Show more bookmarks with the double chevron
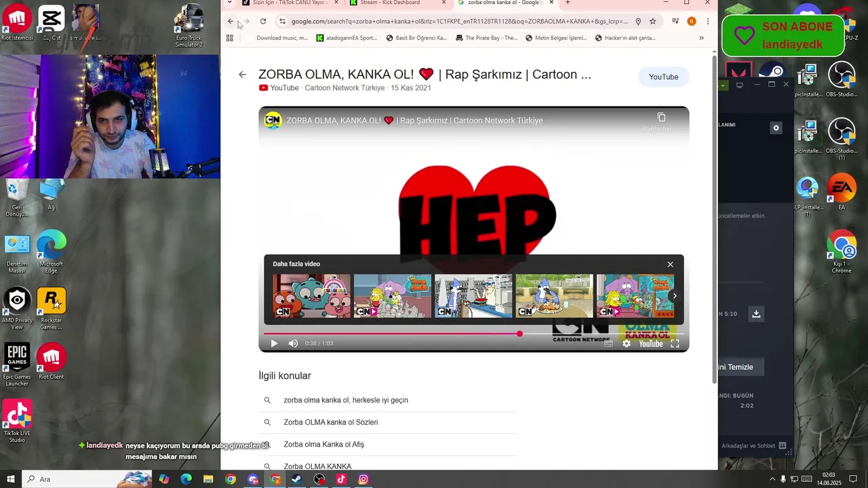 pyautogui.click(x=701, y=38)
